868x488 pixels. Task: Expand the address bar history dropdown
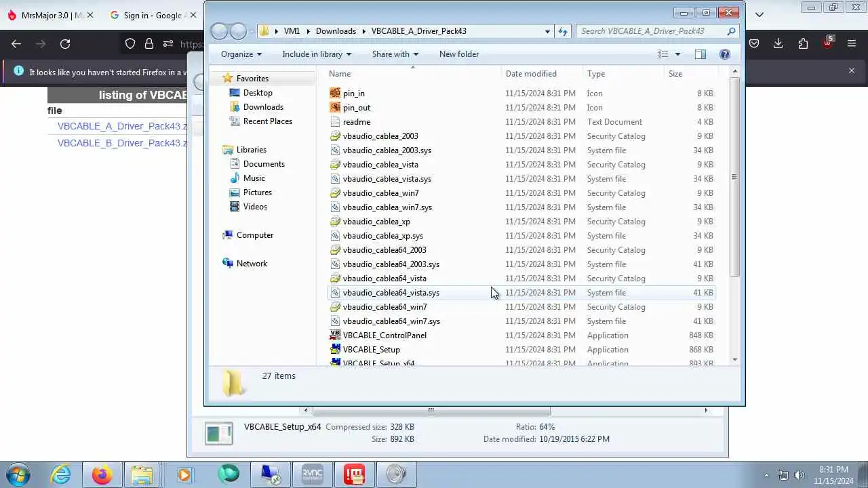click(547, 31)
